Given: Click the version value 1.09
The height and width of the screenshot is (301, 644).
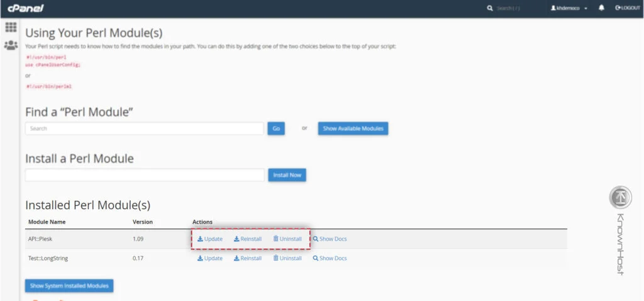Looking at the screenshot, I should coord(138,239).
